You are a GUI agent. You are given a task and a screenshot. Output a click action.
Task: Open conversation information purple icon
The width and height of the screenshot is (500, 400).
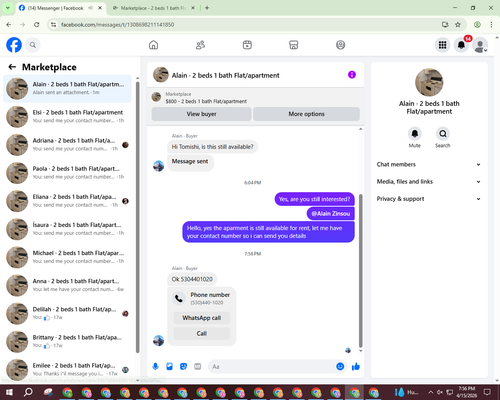[352, 75]
